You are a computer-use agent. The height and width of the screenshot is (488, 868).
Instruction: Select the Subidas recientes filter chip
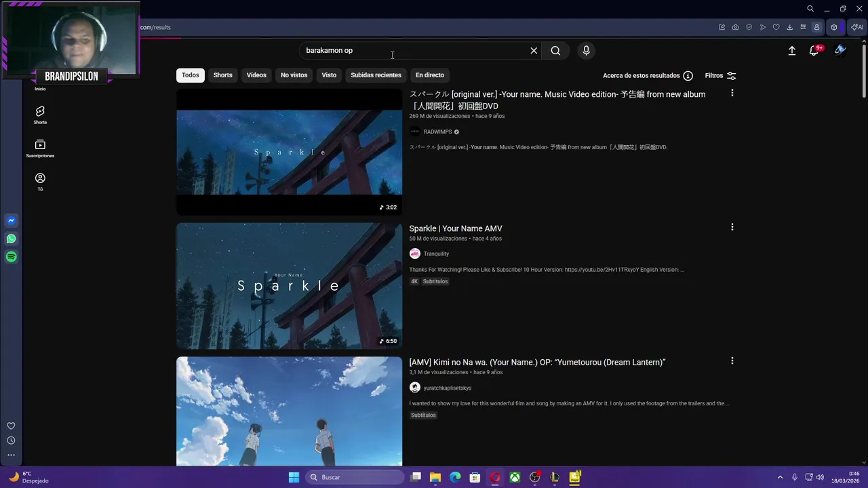tap(376, 75)
